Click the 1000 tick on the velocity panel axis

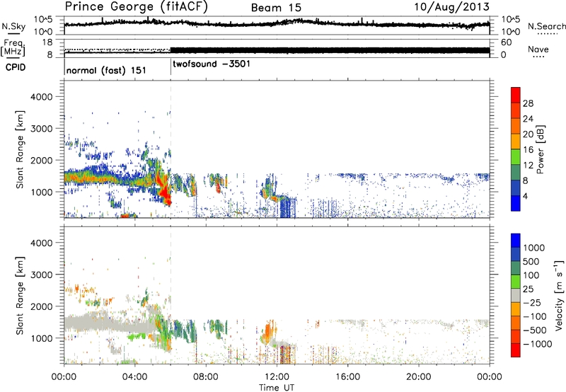[x=42, y=338]
